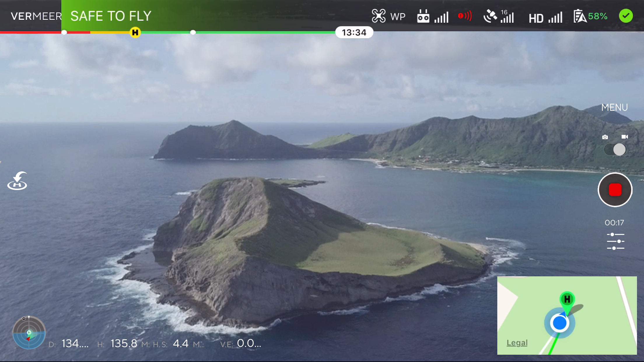
Task: Stop recording with the red button
Action: tap(615, 190)
